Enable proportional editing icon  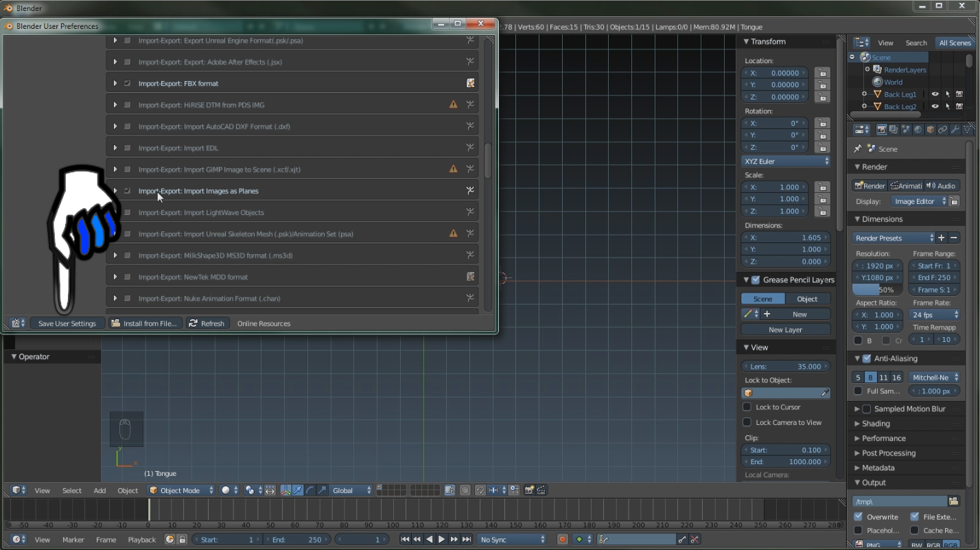pos(465,490)
